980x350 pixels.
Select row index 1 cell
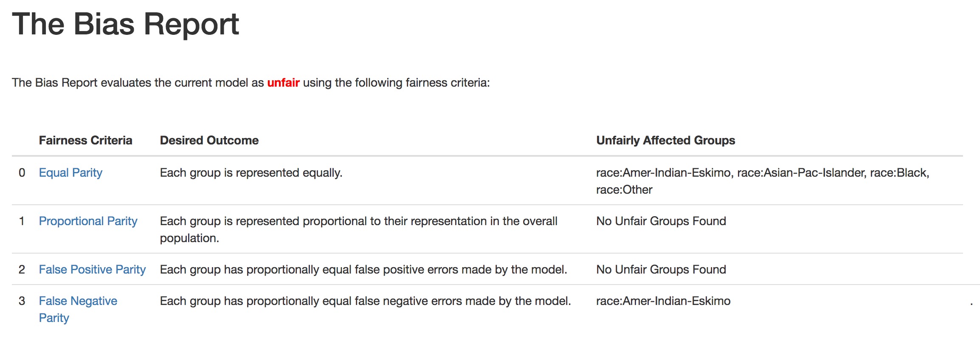tap(22, 221)
